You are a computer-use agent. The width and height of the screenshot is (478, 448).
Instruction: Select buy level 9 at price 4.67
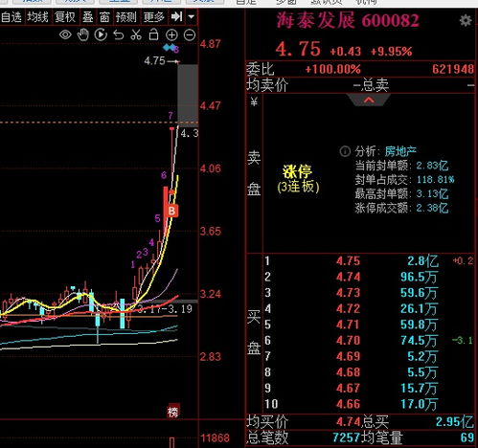(x=369, y=389)
